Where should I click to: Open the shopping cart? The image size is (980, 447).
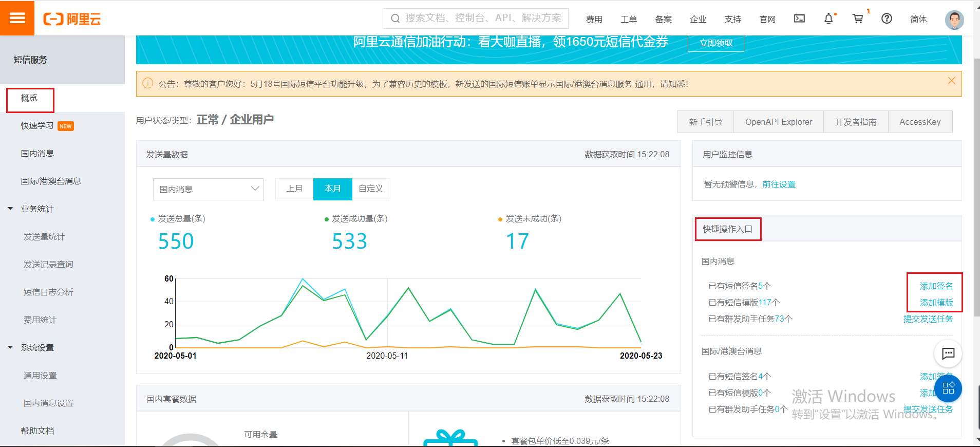(x=857, y=19)
